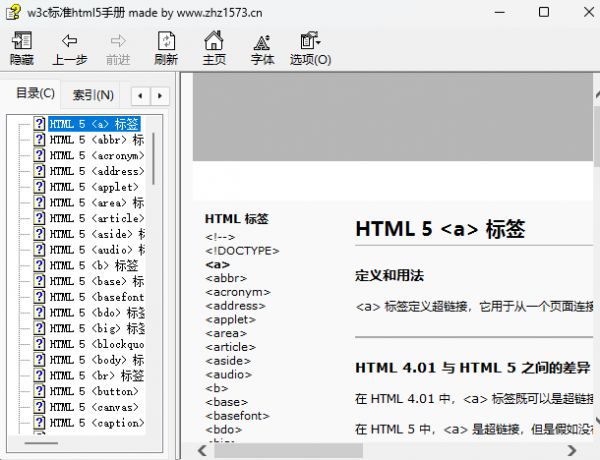Click the content pane scroll-left arrow

[202, 450]
